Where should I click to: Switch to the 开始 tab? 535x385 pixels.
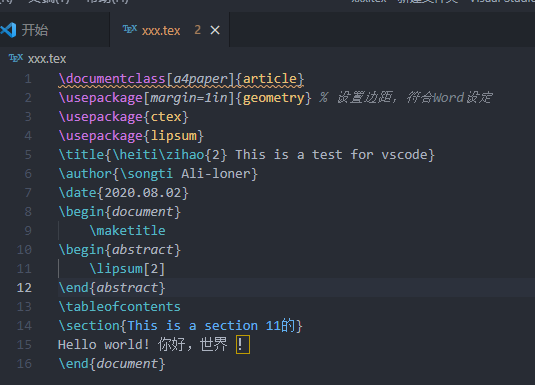pyautogui.click(x=55, y=30)
